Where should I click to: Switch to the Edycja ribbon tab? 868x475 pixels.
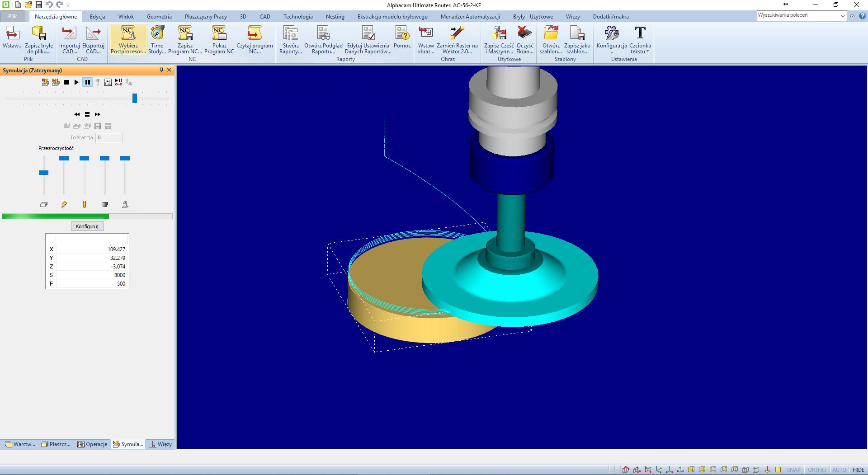point(98,17)
